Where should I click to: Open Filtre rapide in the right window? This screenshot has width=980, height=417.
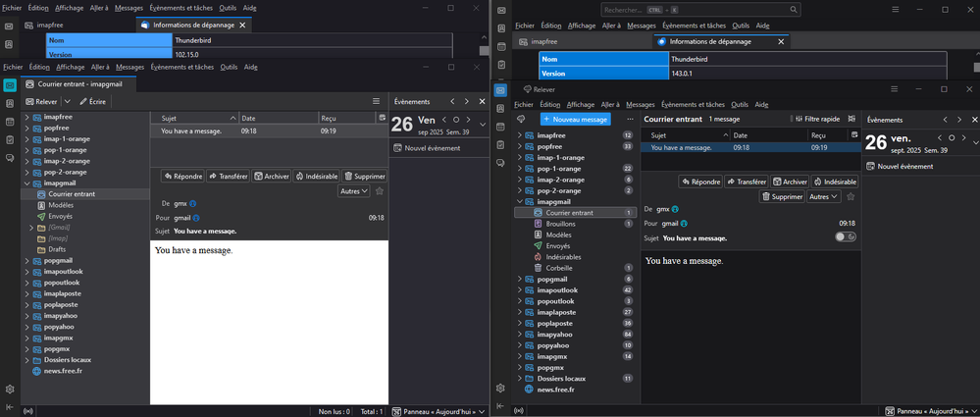coord(812,119)
